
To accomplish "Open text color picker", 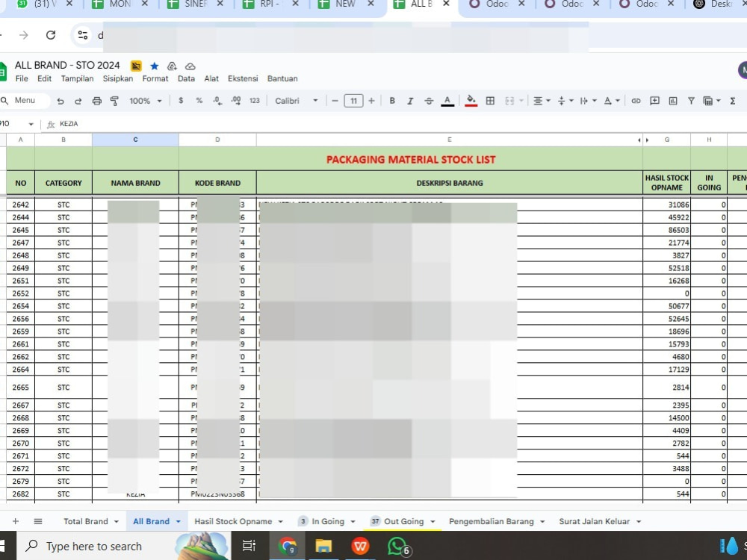I will pyautogui.click(x=447, y=101).
